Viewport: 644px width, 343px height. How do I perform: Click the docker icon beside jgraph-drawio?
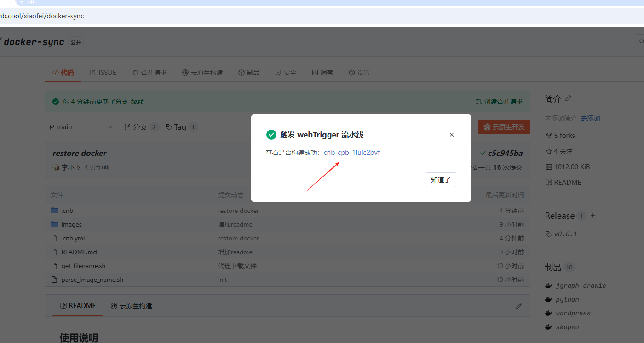coord(548,286)
